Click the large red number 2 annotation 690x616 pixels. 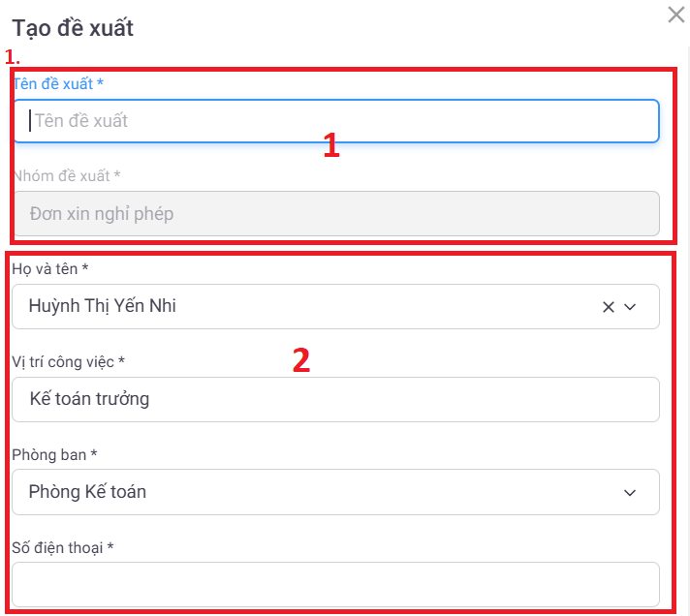pos(301,360)
